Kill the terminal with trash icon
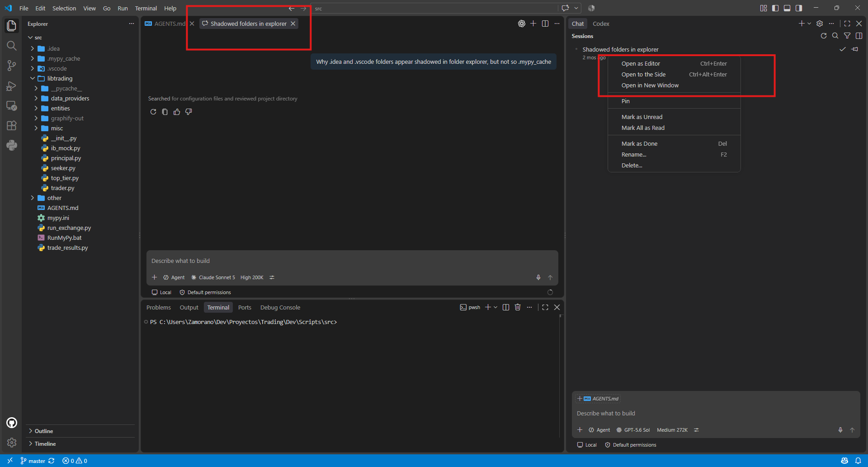This screenshot has width=868, height=467. click(x=518, y=307)
